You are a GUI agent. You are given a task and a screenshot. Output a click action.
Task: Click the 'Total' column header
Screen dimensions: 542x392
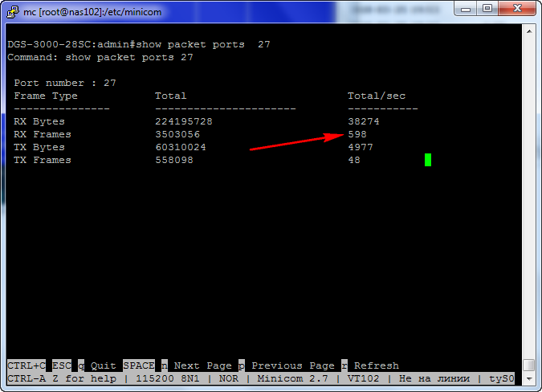(171, 96)
